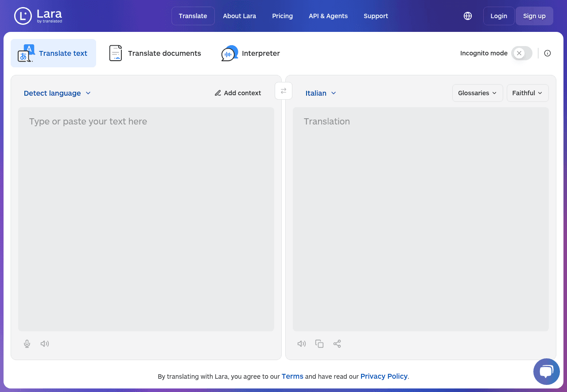This screenshot has width=567, height=392.
Task: Open the Faithful style dropdown
Action: tap(527, 93)
